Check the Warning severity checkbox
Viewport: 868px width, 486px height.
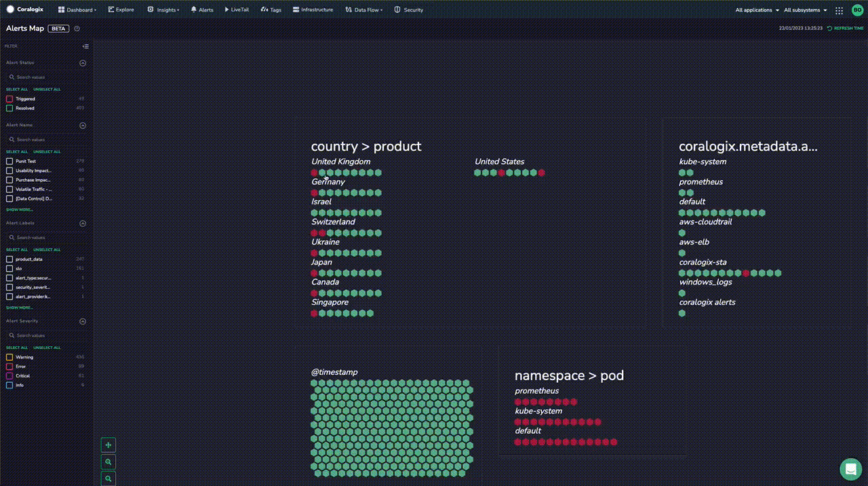[9, 357]
